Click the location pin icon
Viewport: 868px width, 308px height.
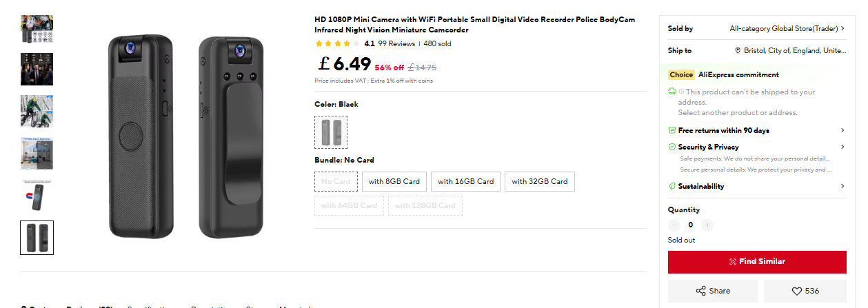point(738,51)
